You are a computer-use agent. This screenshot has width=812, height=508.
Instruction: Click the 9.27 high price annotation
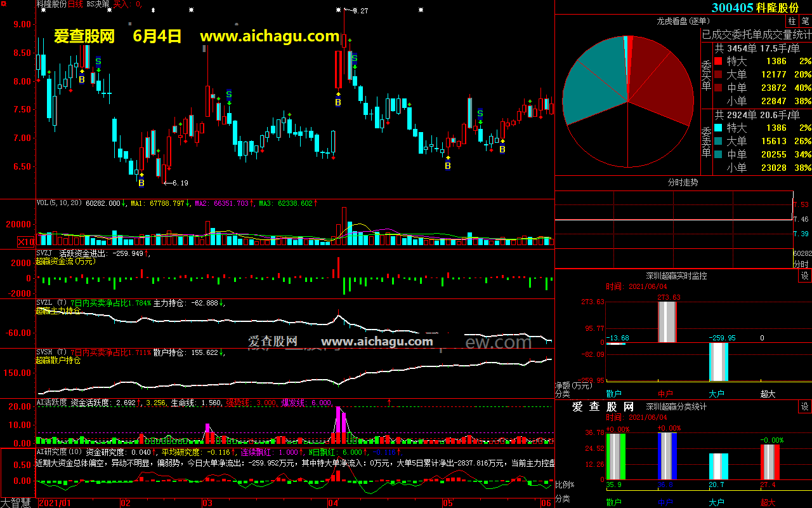pyautogui.click(x=360, y=11)
